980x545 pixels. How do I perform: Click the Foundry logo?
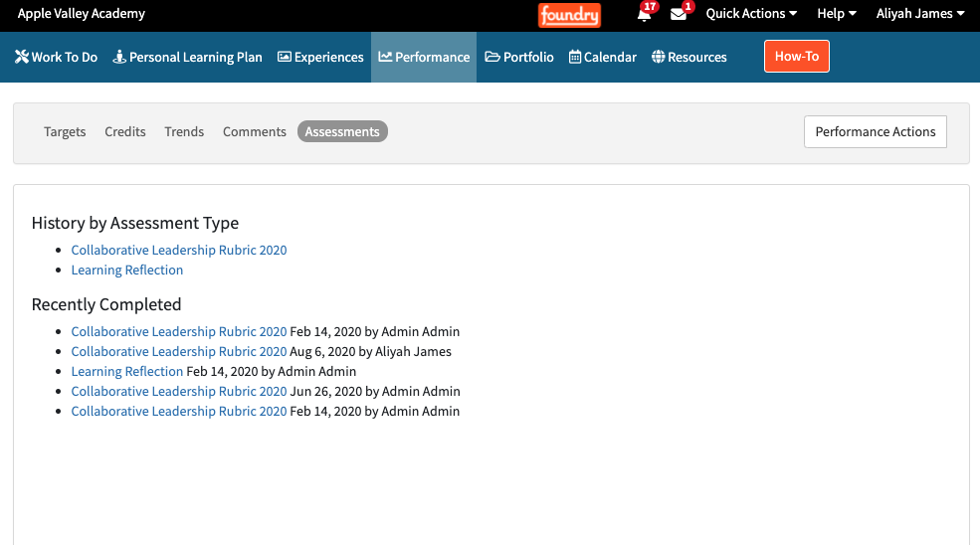click(569, 15)
